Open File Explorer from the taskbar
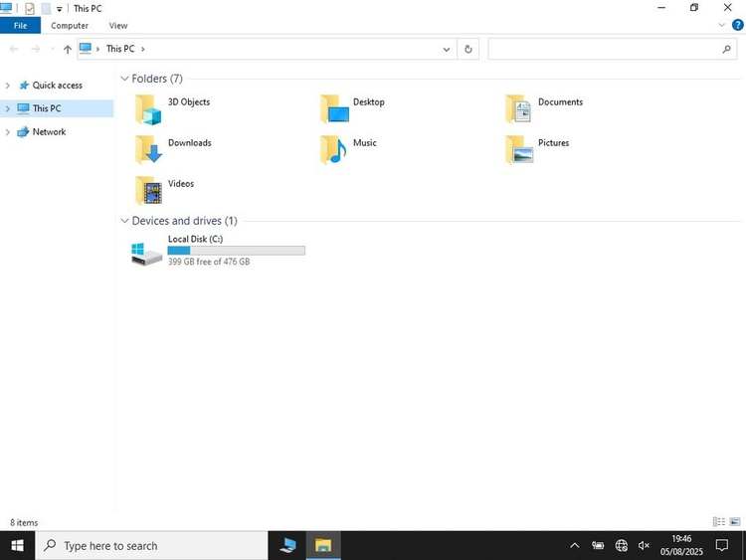The width and height of the screenshot is (746, 560). coord(323,546)
